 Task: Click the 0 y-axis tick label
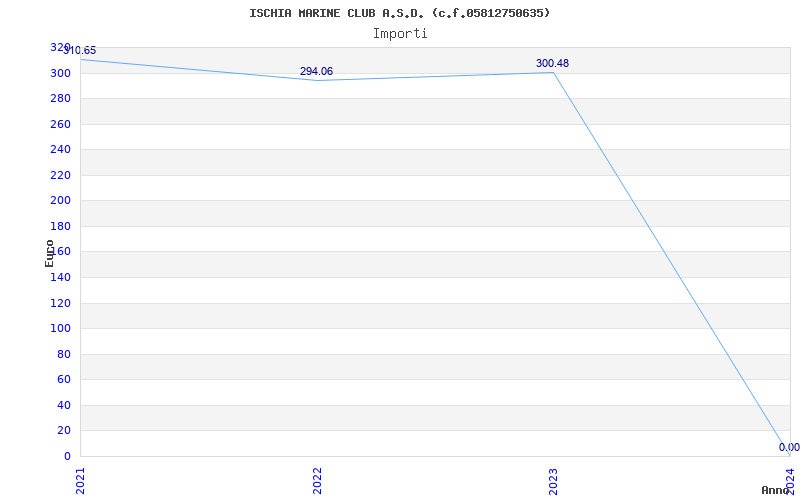coord(67,456)
